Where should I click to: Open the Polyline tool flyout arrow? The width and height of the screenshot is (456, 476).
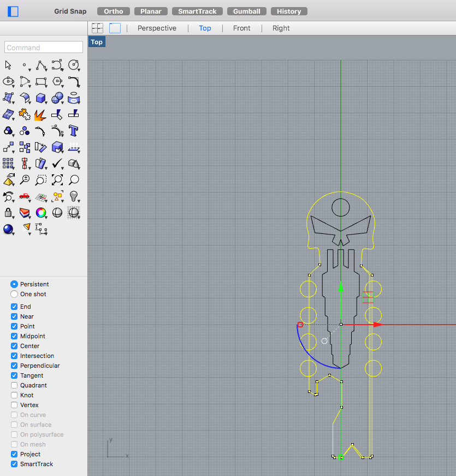coord(46,70)
